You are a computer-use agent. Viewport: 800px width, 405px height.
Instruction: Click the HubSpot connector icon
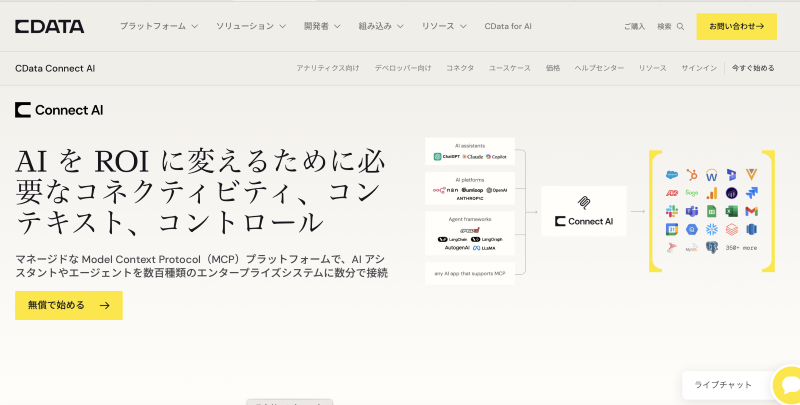coord(692,175)
